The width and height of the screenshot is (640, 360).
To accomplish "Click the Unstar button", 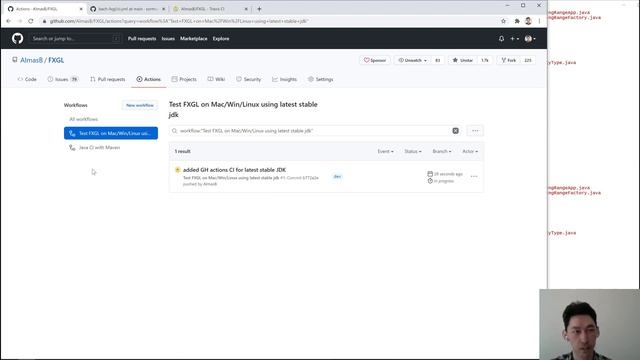I will pyautogui.click(x=462, y=60).
